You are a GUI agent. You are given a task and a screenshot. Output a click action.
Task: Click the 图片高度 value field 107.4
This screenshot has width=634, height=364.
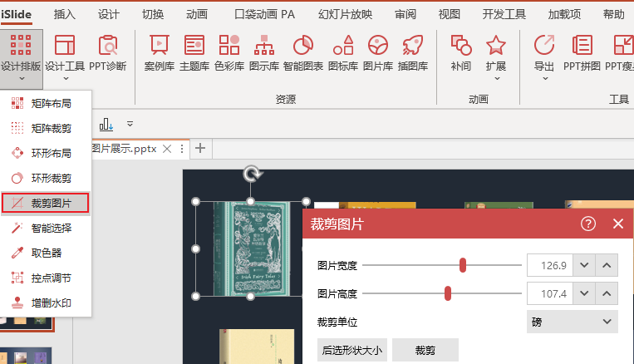click(550, 293)
